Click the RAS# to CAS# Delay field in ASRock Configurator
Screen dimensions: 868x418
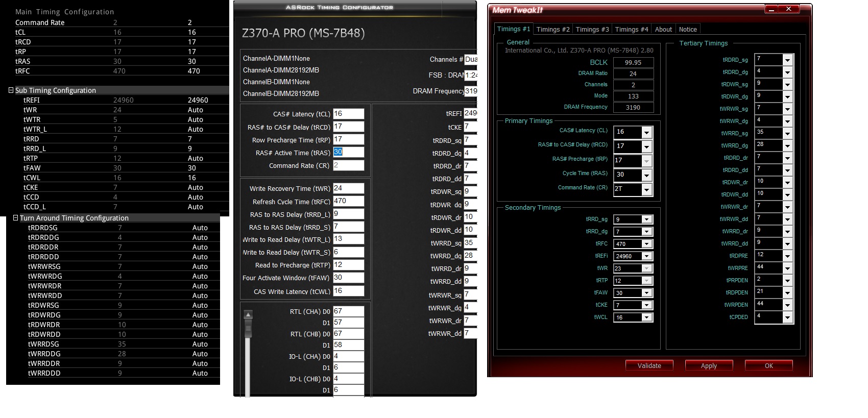[x=348, y=127]
